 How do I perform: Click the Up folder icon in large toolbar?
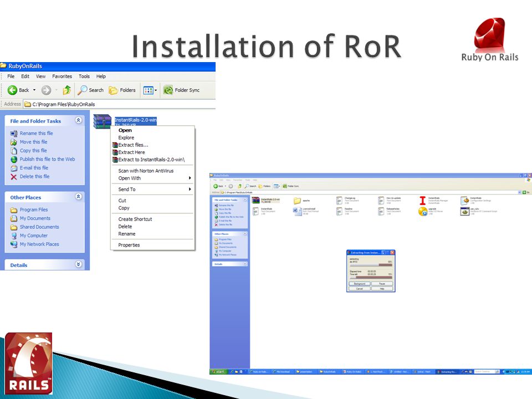point(67,90)
